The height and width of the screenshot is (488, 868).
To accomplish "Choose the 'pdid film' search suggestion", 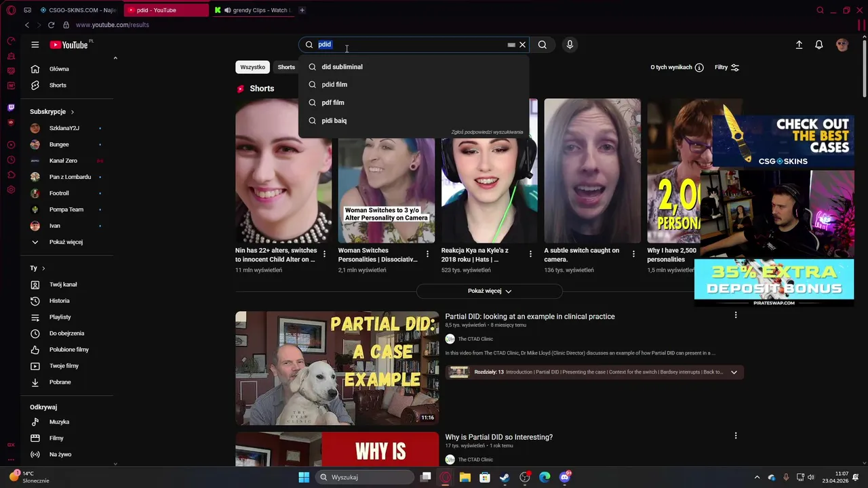I will [x=414, y=85].
